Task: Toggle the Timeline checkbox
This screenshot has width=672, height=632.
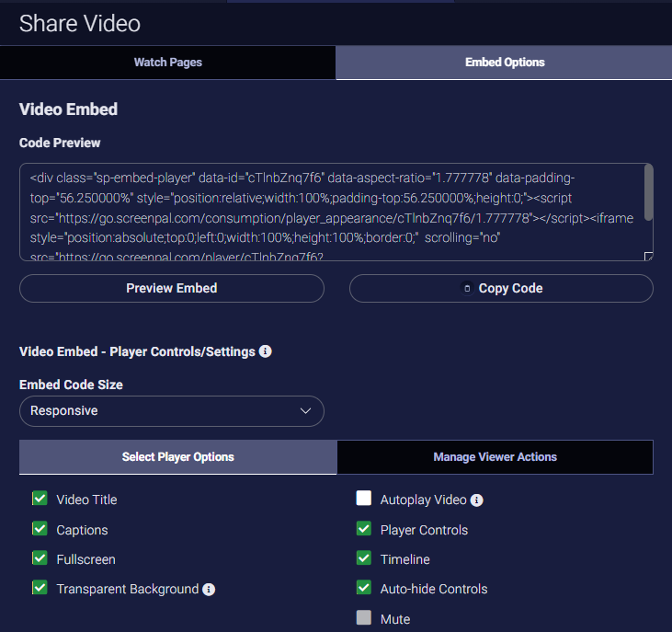Action: (x=364, y=558)
